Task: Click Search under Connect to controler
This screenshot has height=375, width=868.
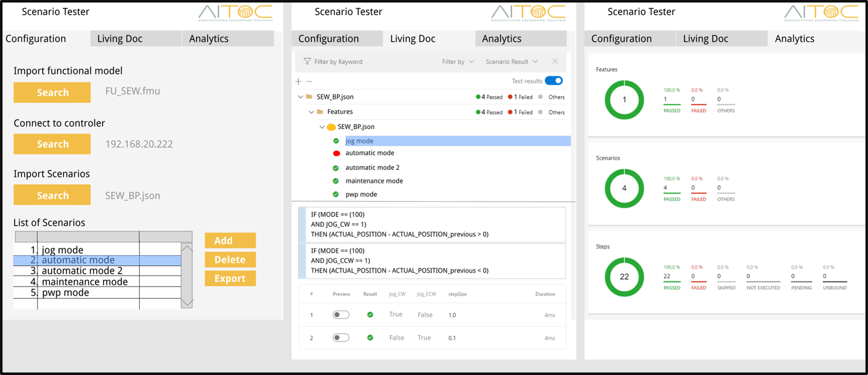Action: (x=52, y=144)
